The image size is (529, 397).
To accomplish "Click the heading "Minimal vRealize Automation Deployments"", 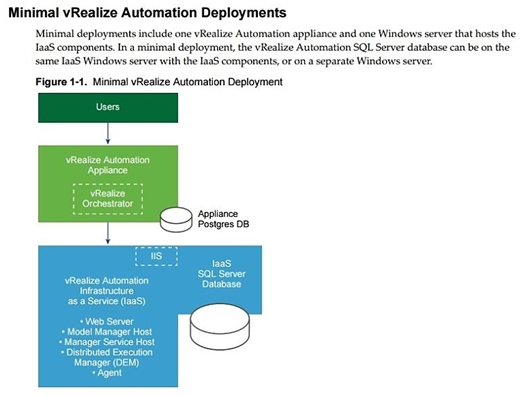I will click(147, 13).
